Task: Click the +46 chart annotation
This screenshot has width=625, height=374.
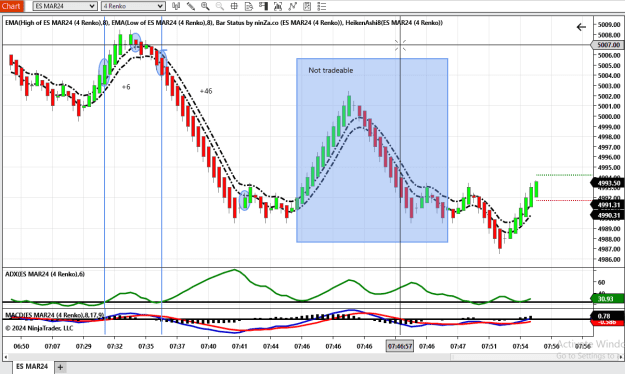Action: point(206,91)
